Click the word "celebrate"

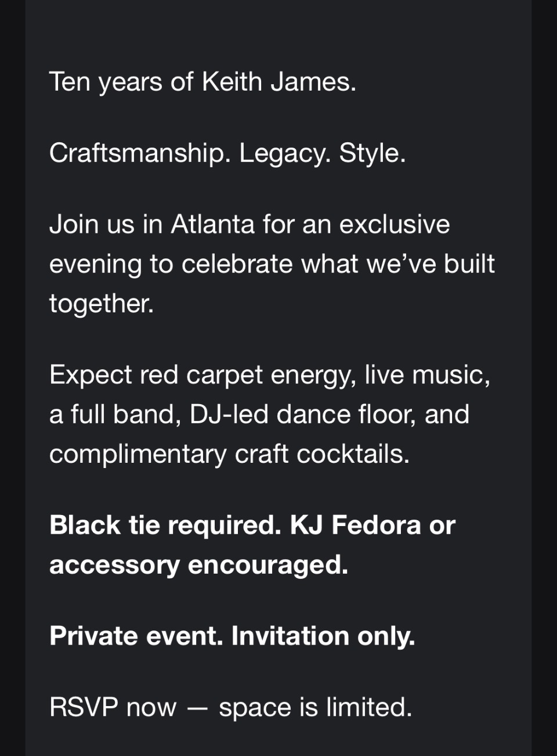237,264
